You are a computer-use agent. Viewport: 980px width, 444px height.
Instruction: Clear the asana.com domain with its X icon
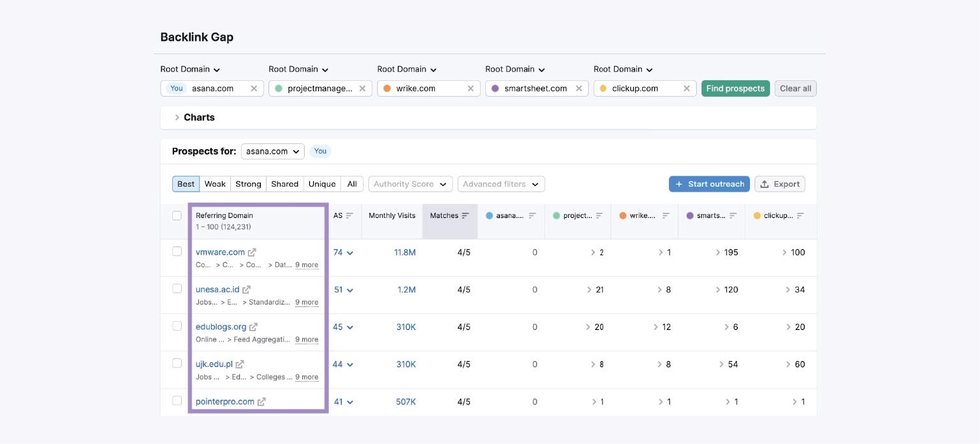[254, 89]
